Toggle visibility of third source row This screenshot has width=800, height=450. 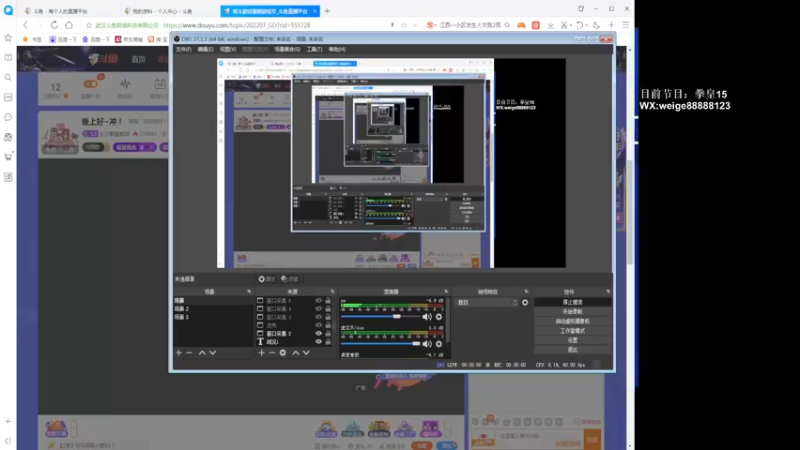pos(318,317)
